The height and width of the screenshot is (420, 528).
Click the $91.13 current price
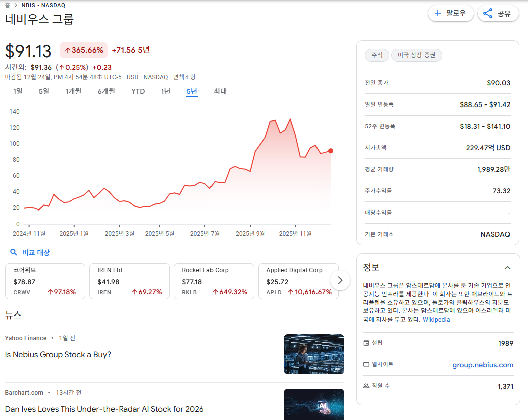(28, 51)
